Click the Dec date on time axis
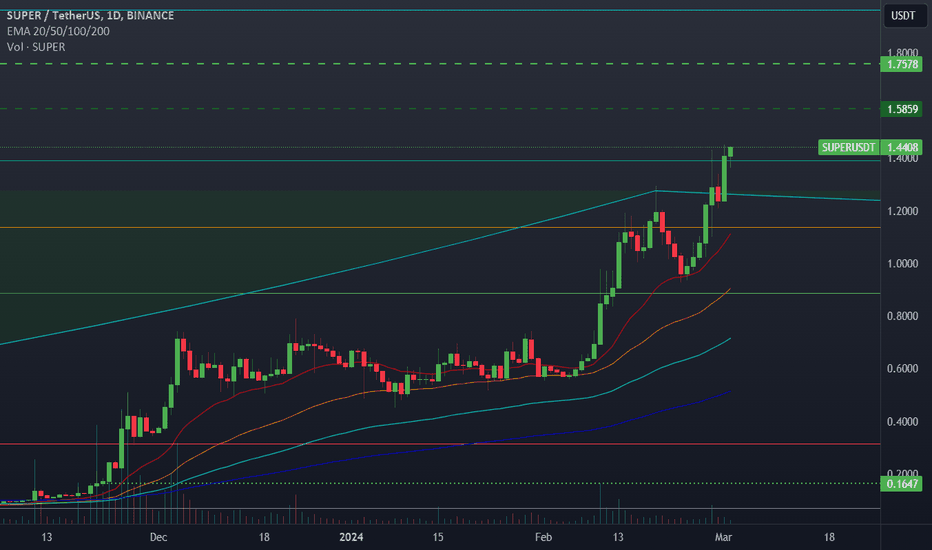This screenshot has width=932, height=550. pyautogui.click(x=158, y=537)
